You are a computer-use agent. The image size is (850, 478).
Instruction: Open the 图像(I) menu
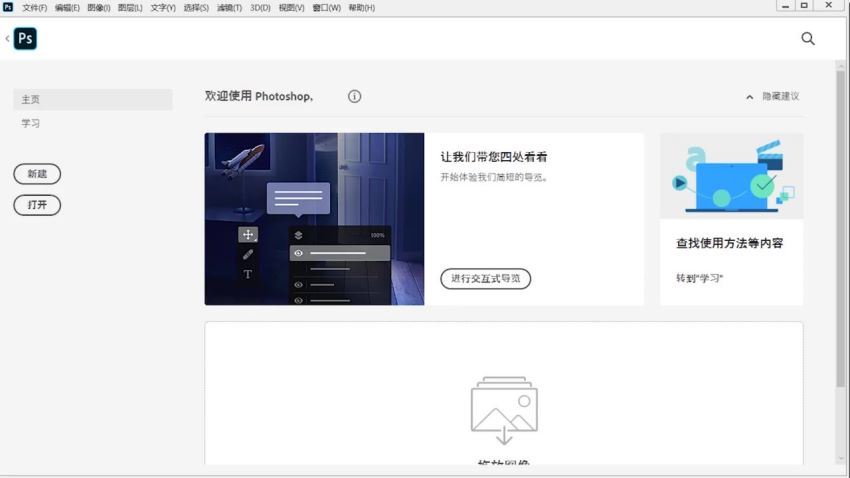(99, 8)
